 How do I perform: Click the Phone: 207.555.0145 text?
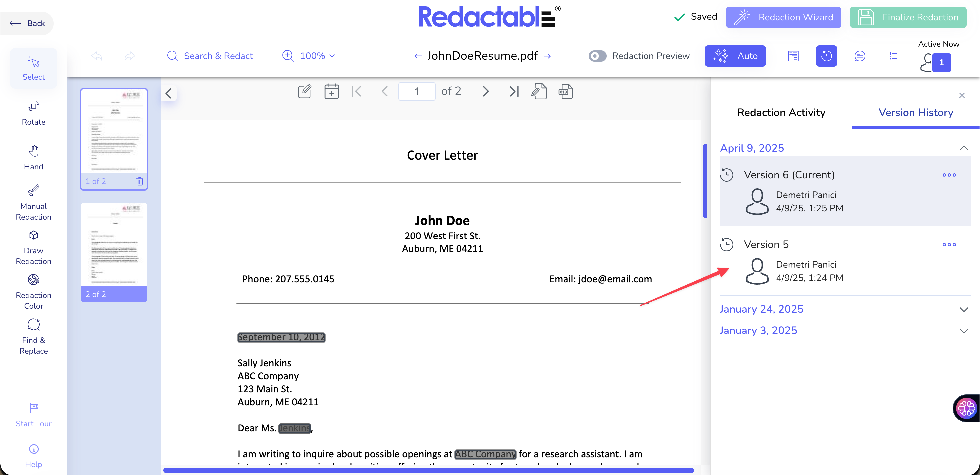288,279
